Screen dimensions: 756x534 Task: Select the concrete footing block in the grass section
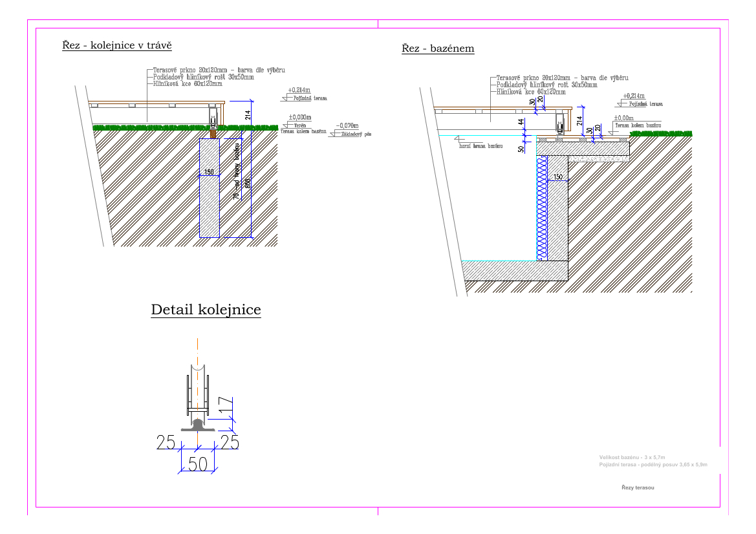210,187
